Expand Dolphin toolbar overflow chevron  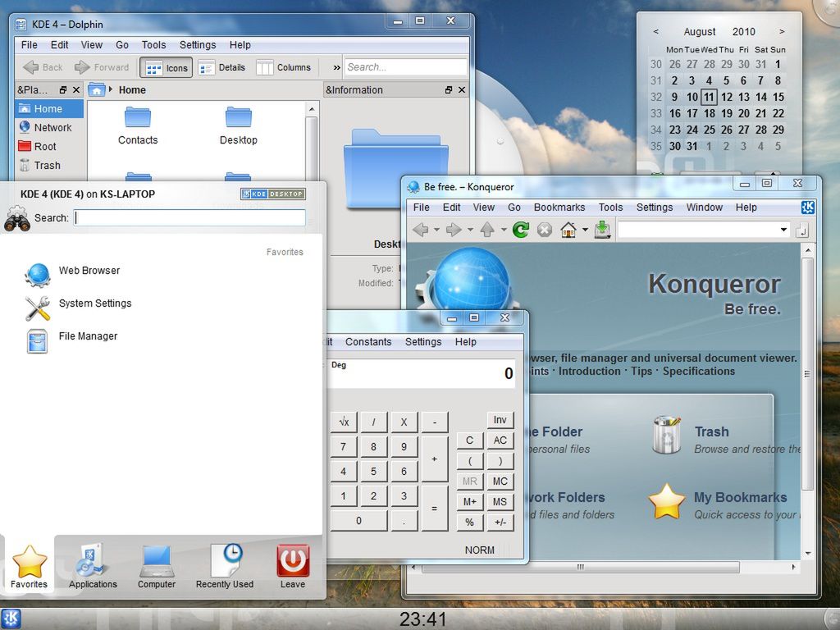[x=336, y=68]
